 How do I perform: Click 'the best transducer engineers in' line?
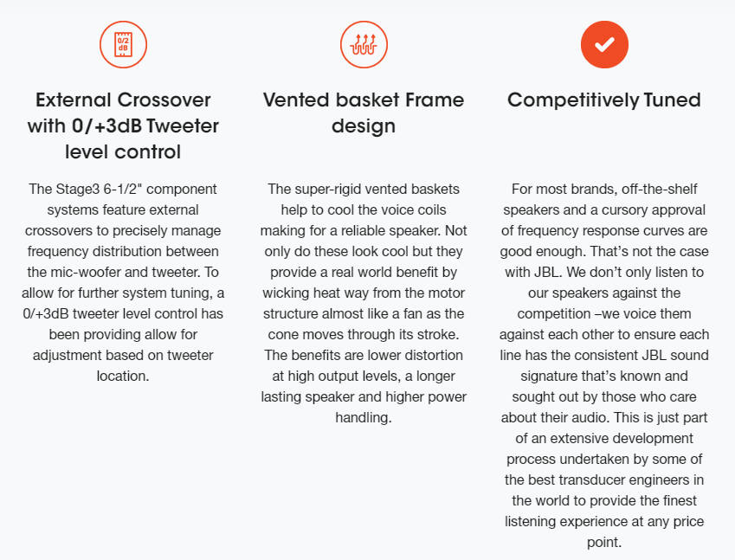(604, 480)
